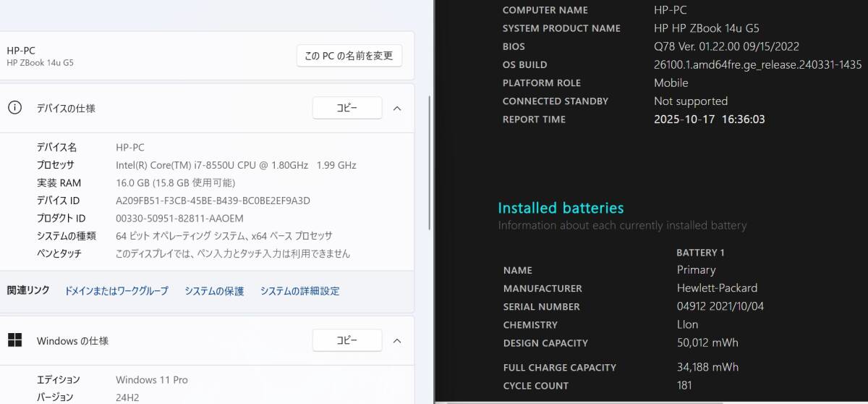Click the Windows logo icon

(14, 340)
